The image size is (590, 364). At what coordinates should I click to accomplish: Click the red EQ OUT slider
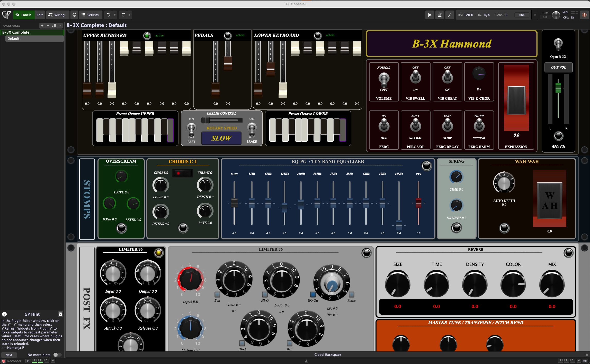pos(418,203)
